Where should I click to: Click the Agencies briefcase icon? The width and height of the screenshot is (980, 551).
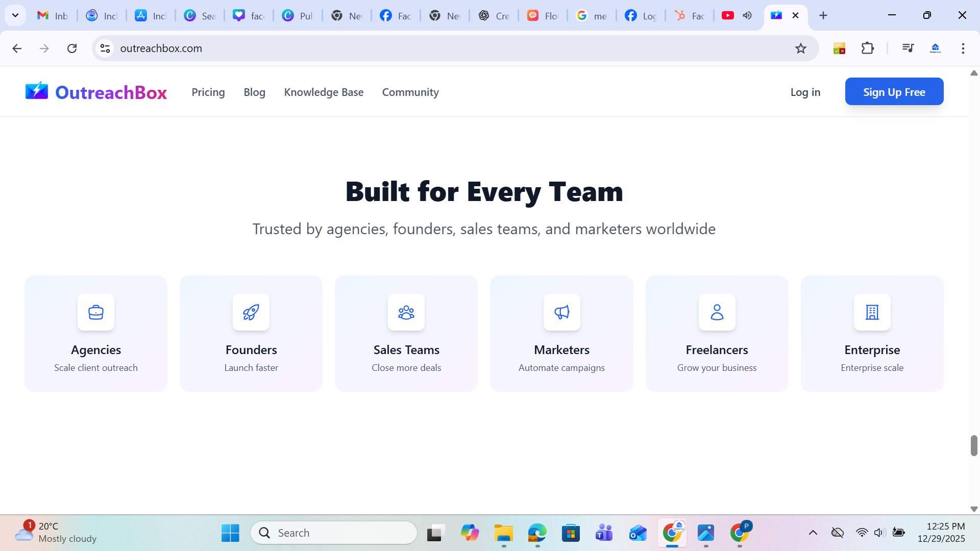click(x=96, y=312)
